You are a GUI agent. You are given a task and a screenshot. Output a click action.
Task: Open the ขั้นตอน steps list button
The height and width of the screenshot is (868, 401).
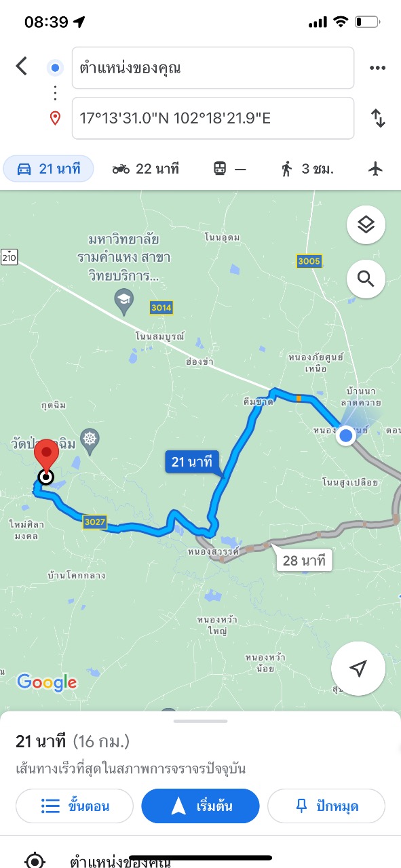pyautogui.click(x=75, y=806)
